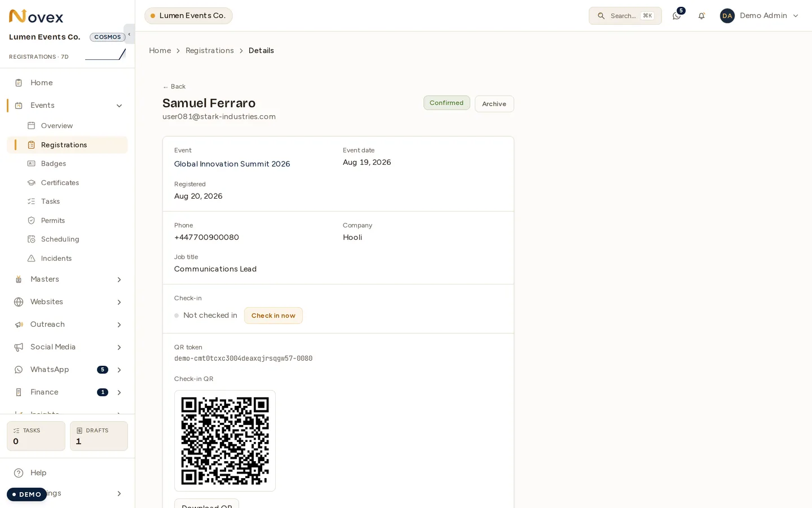The width and height of the screenshot is (812, 508).
Task: Click the WhatsApp icon in sidebar
Action: point(19,370)
